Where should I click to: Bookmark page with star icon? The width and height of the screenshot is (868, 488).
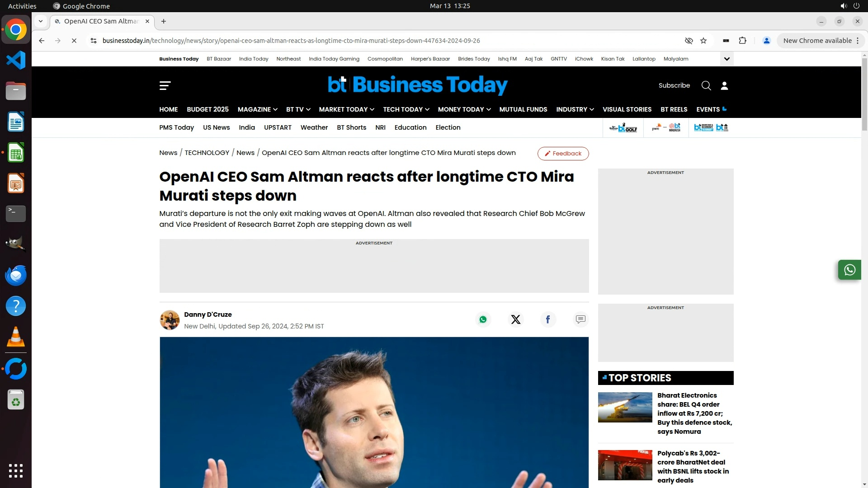click(x=703, y=41)
